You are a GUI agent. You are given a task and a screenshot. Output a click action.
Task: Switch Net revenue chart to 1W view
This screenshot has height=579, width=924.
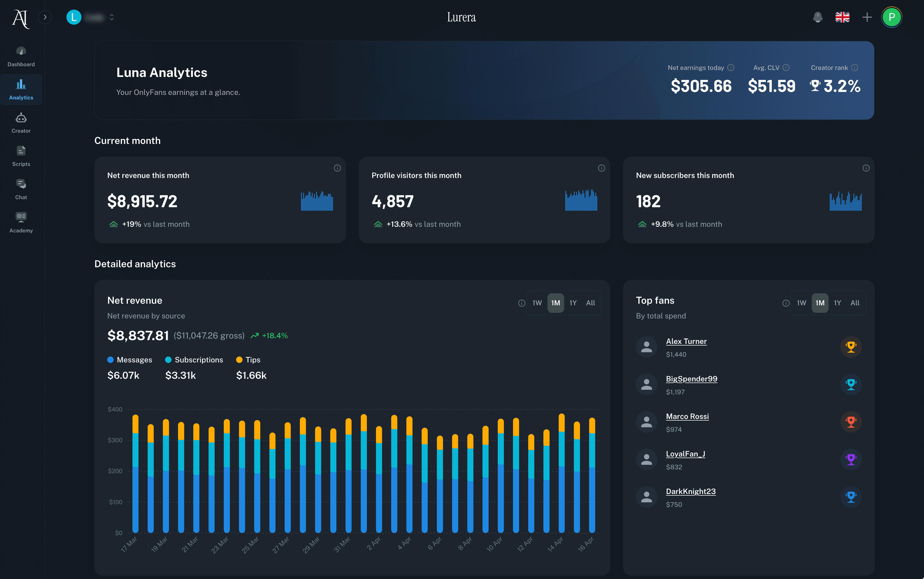click(537, 303)
